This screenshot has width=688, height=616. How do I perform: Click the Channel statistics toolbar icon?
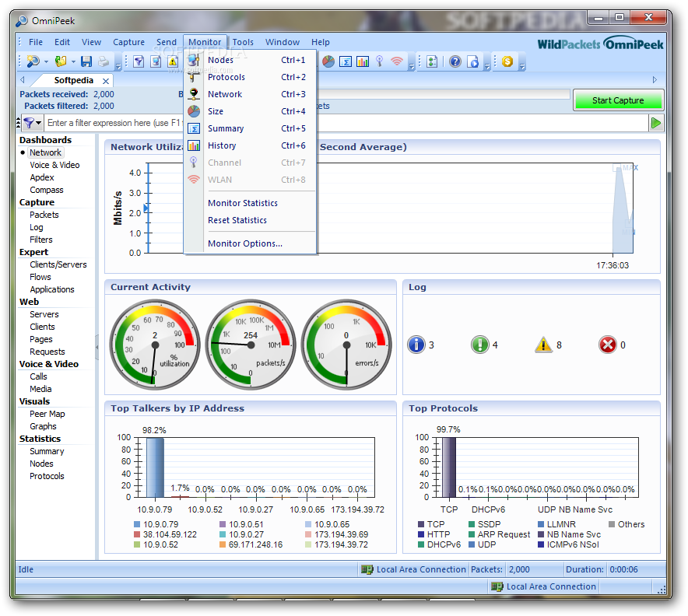(380, 61)
